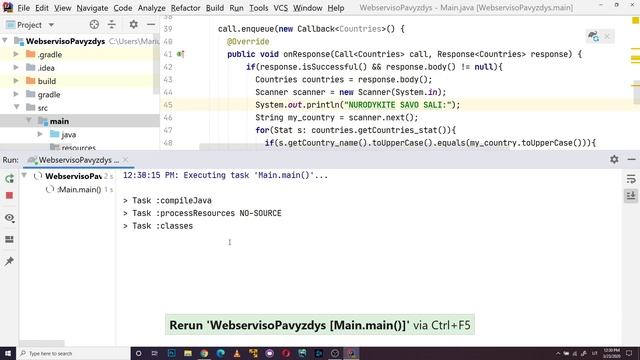The width and height of the screenshot is (640, 360).
Task: Open the Window menu
Action: (307, 8)
